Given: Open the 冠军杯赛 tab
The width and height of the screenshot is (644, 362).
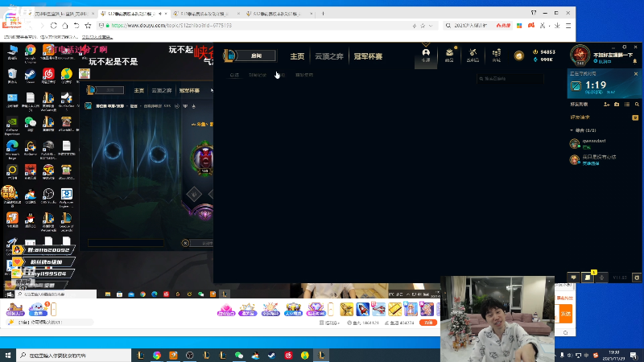Looking at the screenshot, I should (368, 56).
